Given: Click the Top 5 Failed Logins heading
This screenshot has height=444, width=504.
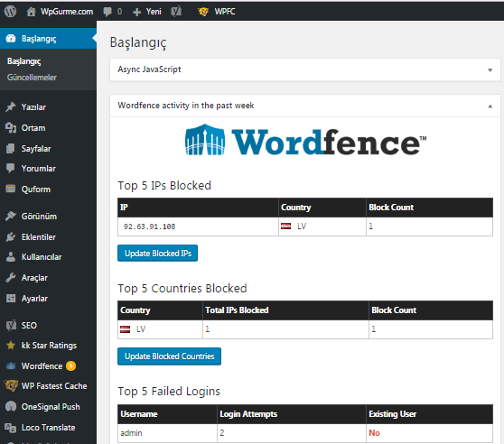Looking at the screenshot, I should [x=169, y=392].
